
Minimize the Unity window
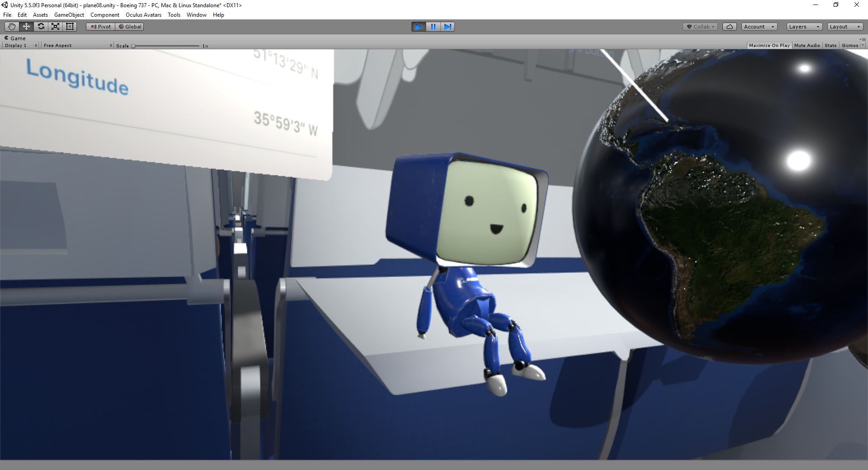click(x=816, y=5)
